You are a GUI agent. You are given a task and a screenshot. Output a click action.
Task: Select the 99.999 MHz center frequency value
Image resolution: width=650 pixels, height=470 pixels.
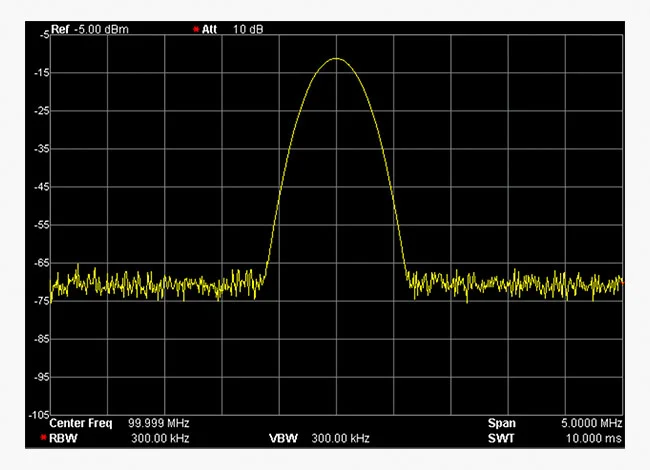pyautogui.click(x=159, y=424)
